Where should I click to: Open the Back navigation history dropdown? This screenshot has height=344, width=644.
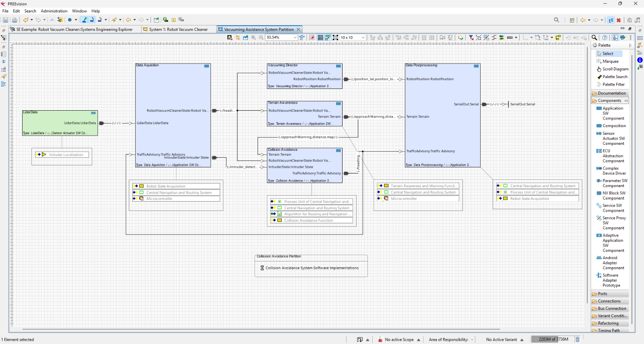pyautogui.click(x=134, y=20)
